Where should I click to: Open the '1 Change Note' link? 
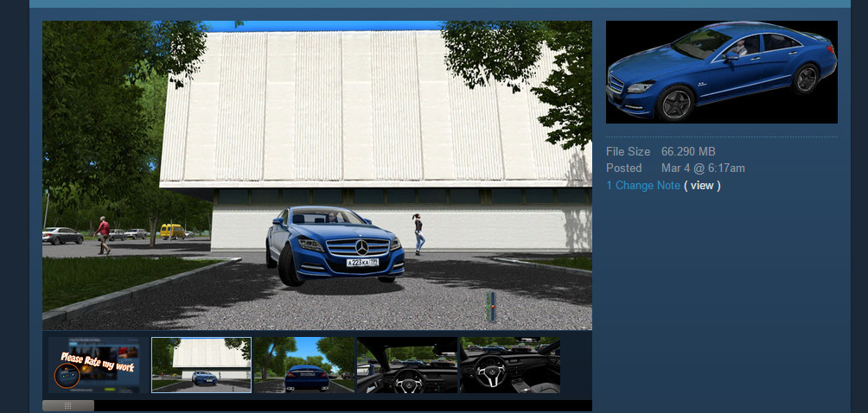click(x=643, y=186)
